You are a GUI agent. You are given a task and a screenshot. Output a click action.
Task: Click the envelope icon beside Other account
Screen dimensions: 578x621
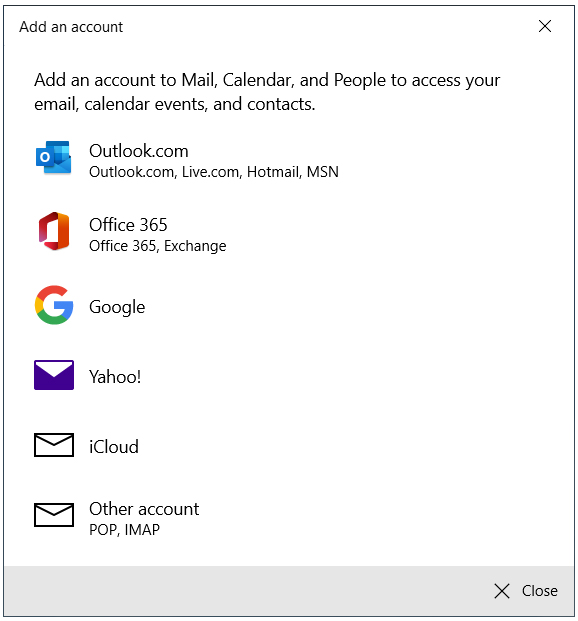(54, 515)
